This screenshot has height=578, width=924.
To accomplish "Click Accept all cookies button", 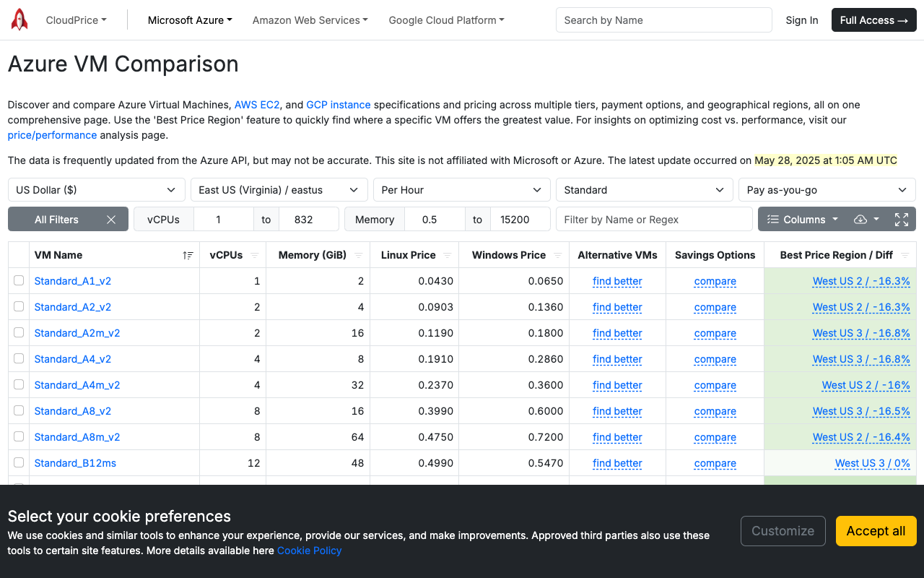I will pos(876,531).
